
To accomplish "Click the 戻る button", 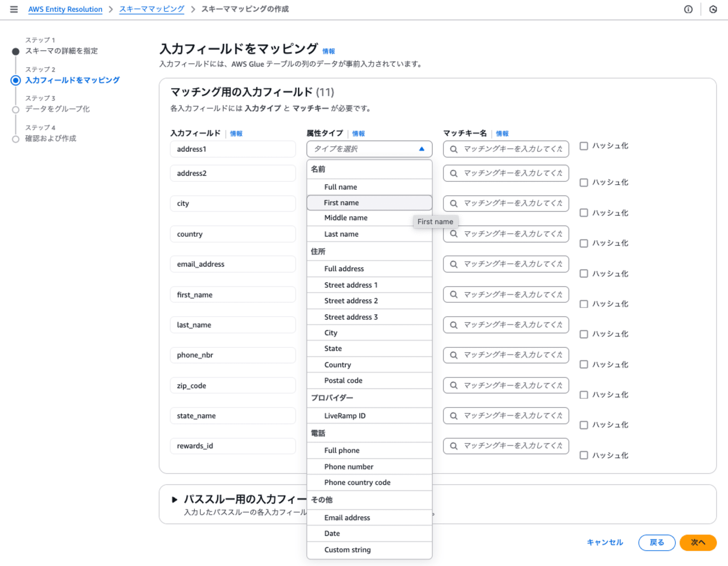I will click(657, 543).
